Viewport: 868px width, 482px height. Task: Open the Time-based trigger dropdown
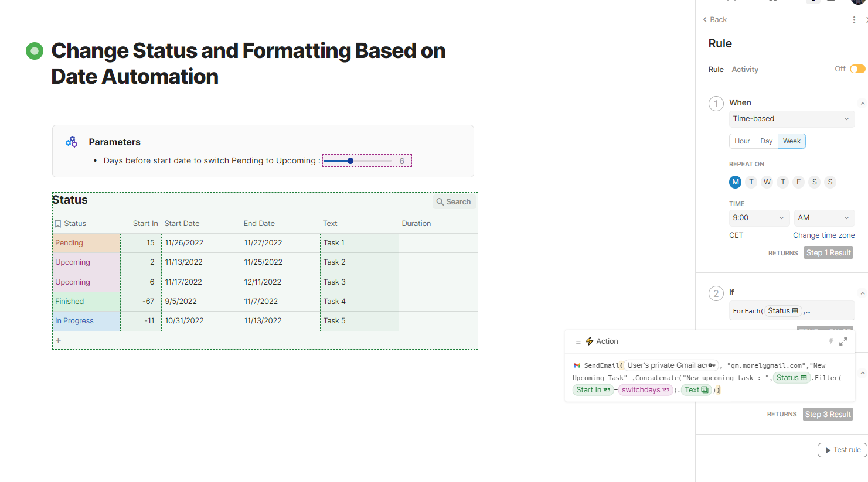tap(791, 119)
